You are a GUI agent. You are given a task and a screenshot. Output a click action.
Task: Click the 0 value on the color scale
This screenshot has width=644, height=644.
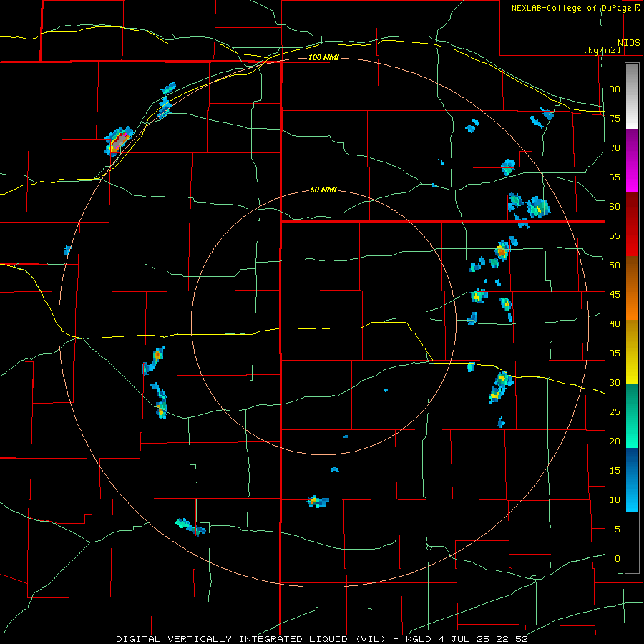pyautogui.click(x=618, y=559)
